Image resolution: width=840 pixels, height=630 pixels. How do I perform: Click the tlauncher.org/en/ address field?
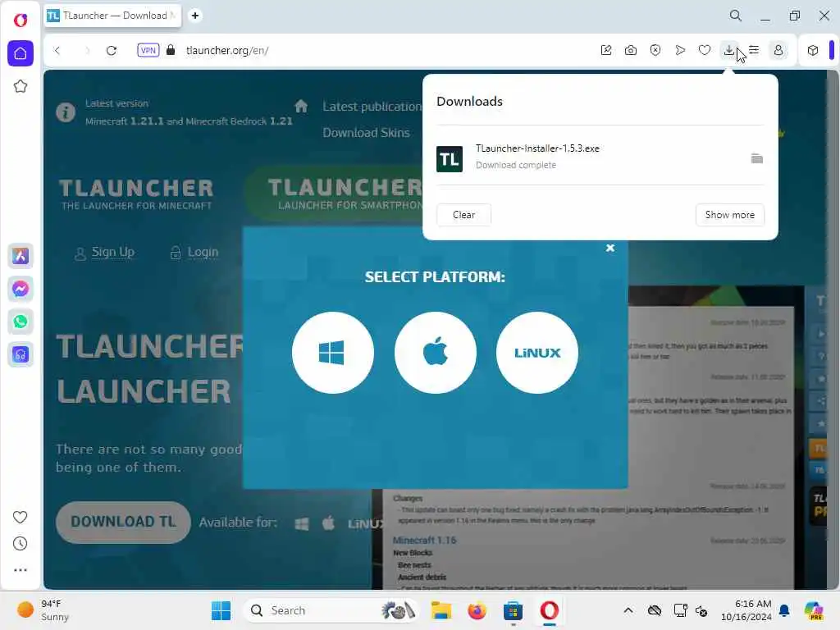click(x=227, y=50)
